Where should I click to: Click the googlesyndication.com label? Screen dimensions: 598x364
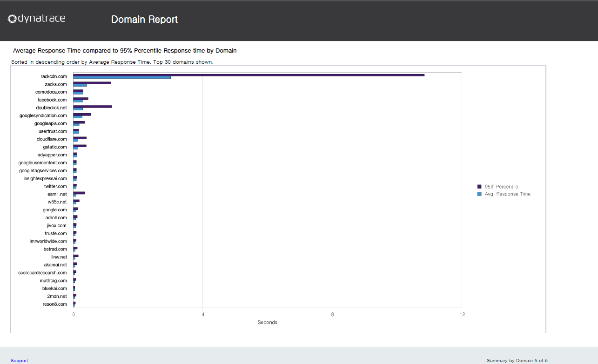click(43, 115)
